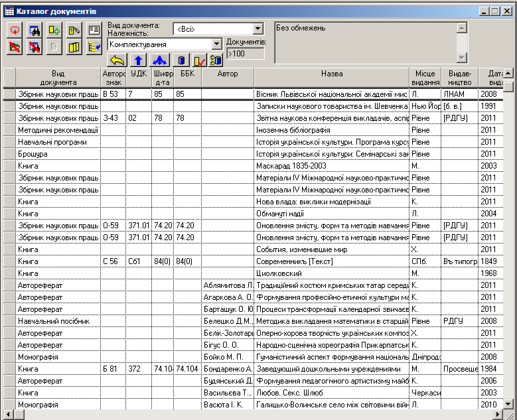Click the table vertical scrollbar up arrow

[508, 73]
